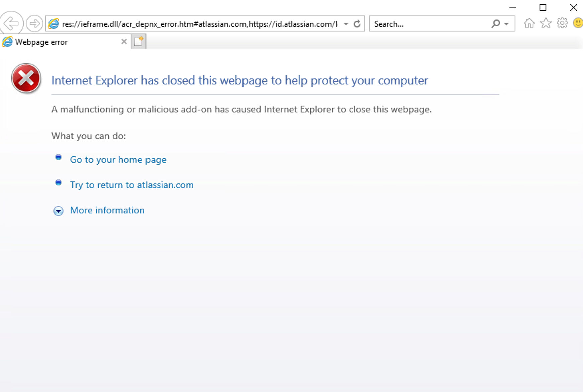Refresh the page with the reload icon
Screen dimensions: 583x392
pyautogui.click(x=357, y=24)
